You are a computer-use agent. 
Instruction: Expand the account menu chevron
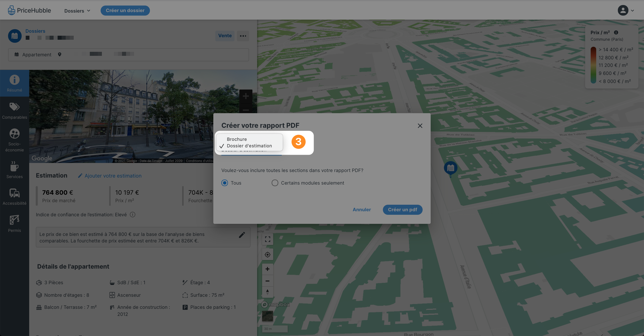coord(633,11)
